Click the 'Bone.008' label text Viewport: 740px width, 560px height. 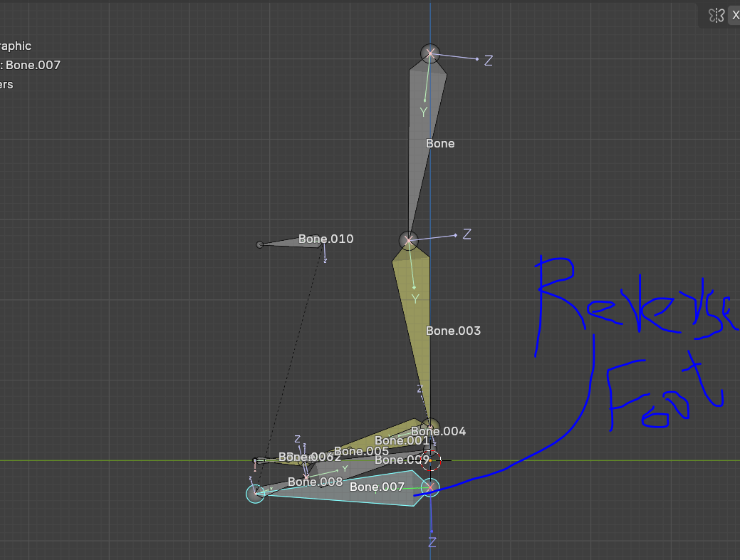[x=315, y=482]
